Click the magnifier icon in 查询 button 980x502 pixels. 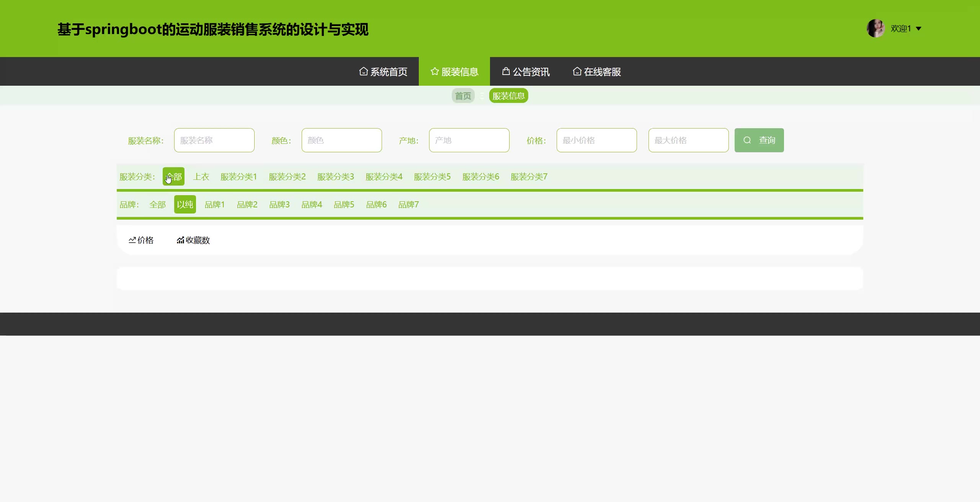click(x=747, y=140)
